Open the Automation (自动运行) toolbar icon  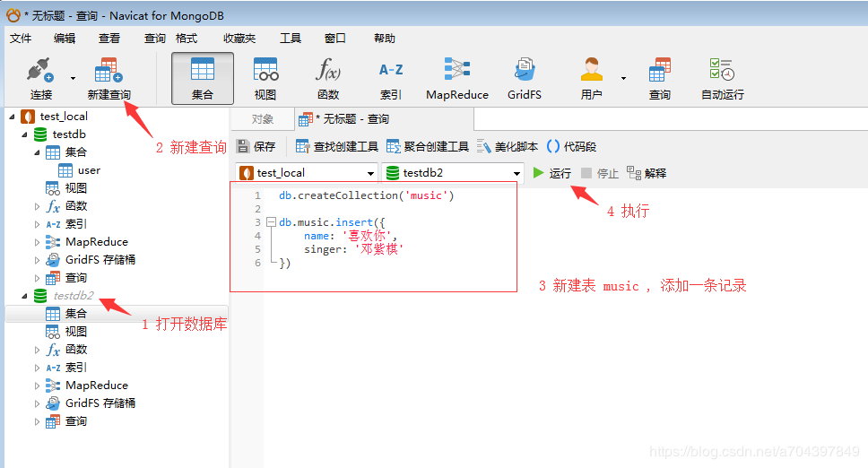pyautogui.click(x=722, y=70)
